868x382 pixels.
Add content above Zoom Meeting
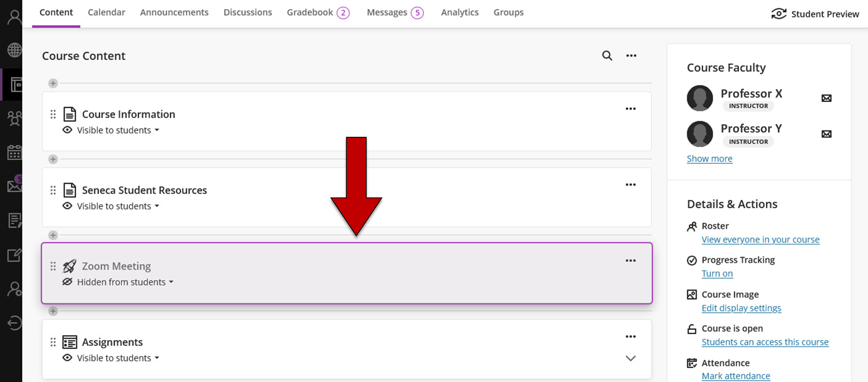pyautogui.click(x=53, y=235)
